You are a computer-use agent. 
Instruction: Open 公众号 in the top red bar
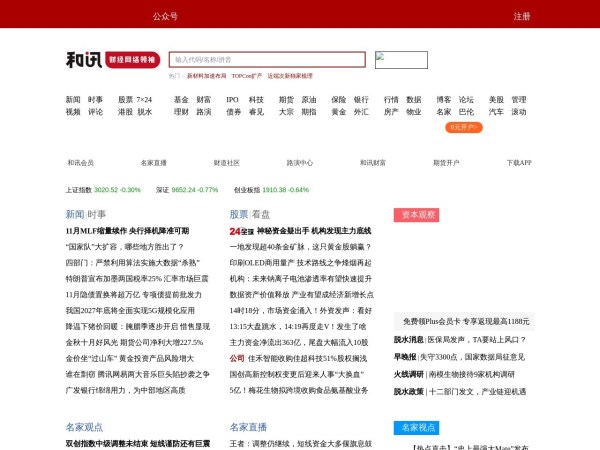click(x=165, y=17)
